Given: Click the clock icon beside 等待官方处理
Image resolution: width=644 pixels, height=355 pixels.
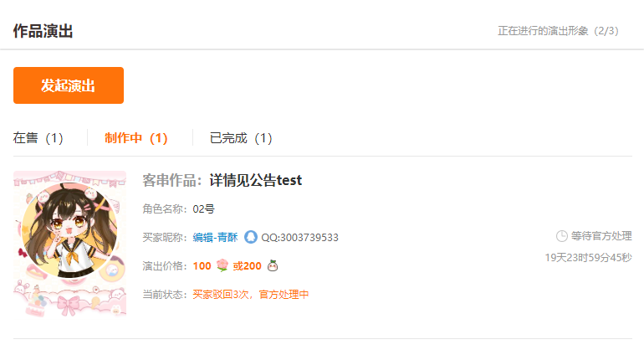Looking at the screenshot, I should (561, 236).
